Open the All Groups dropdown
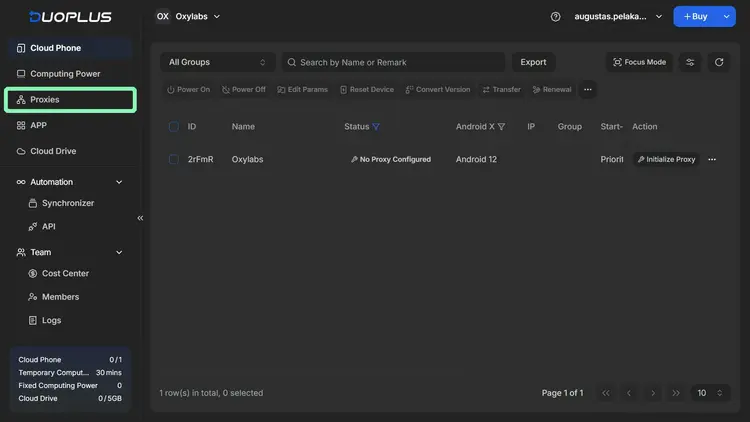This screenshot has height=422, width=750. coord(217,62)
